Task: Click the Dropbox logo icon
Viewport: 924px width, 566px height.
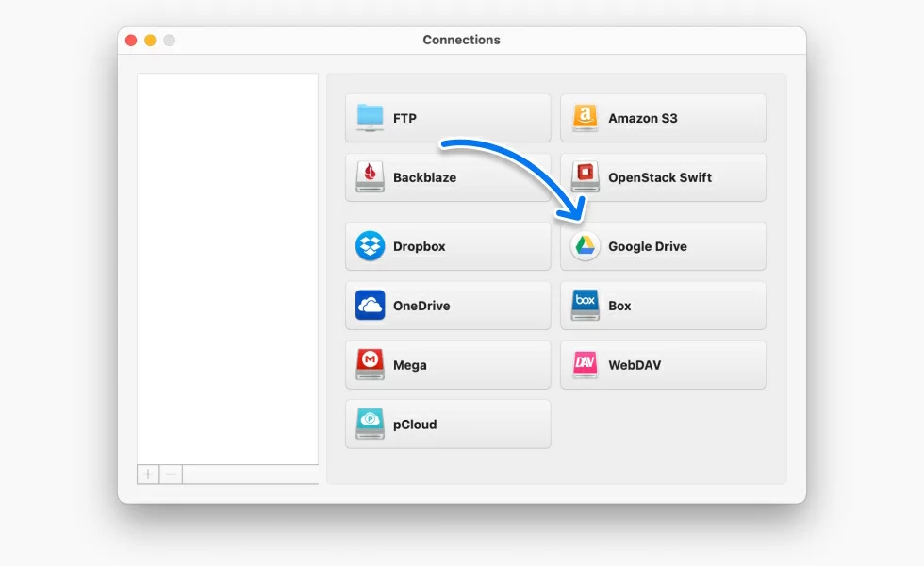Action: coord(371,246)
